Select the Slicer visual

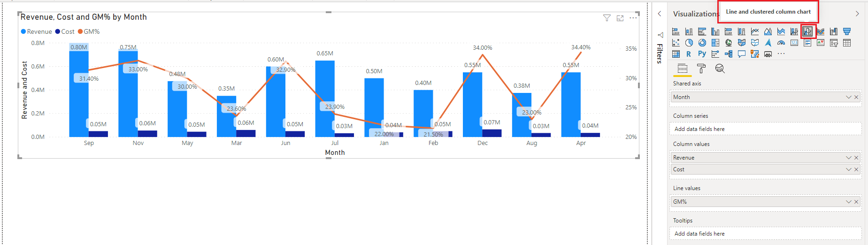coord(833,43)
